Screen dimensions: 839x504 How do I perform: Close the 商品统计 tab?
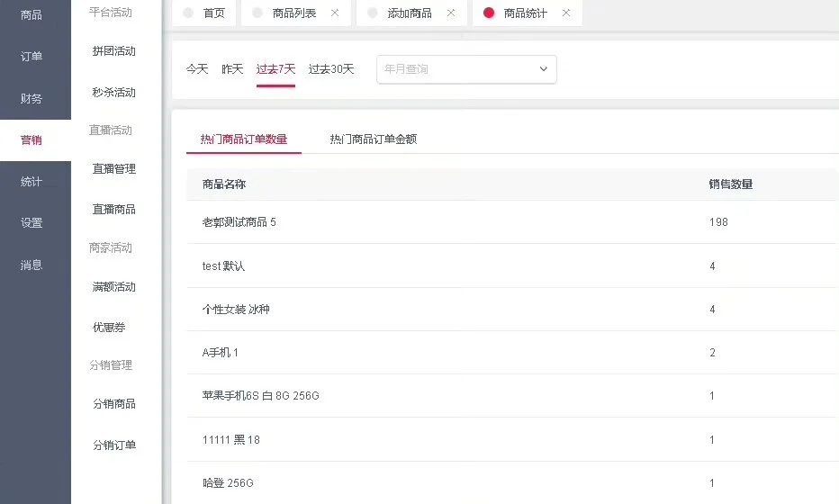point(565,13)
